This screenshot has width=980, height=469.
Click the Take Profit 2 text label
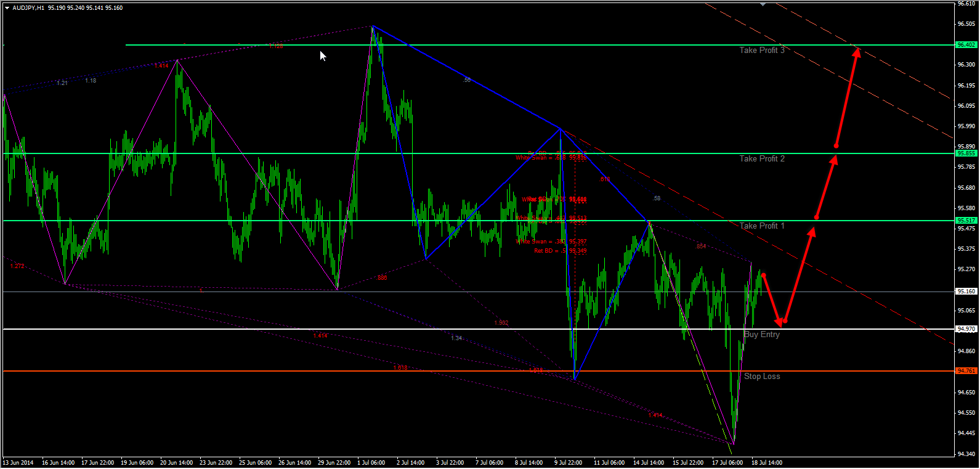pyautogui.click(x=762, y=159)
